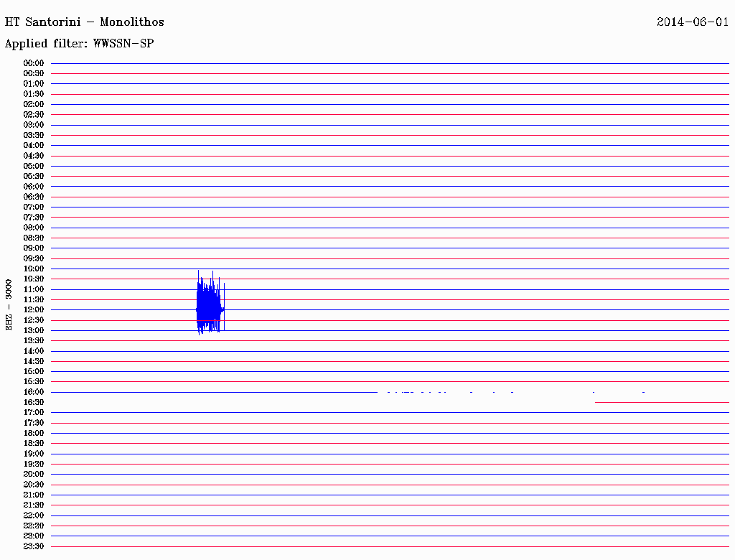Select the 18:00 time label
This screenshot has height=560, width=735.
pos(34,434)
